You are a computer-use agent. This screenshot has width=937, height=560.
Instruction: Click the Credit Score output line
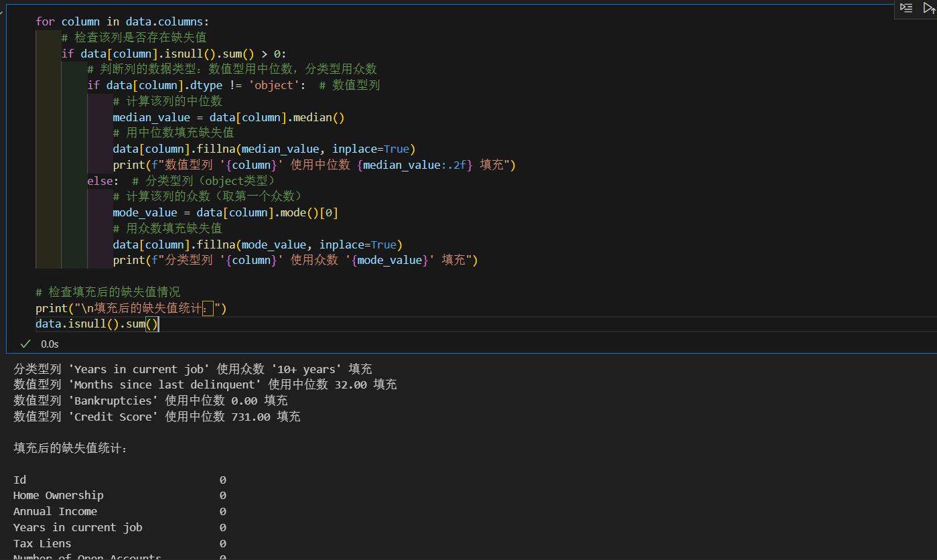(x=155, y=415)
